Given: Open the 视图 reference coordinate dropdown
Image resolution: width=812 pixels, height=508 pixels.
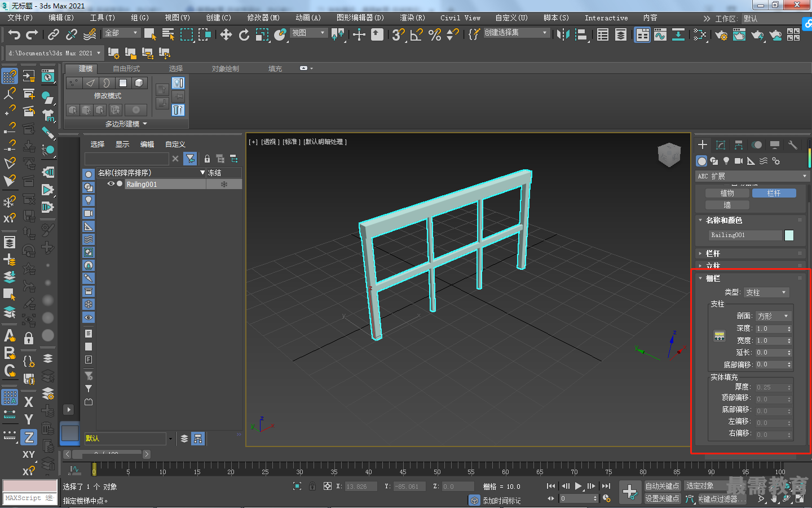Looking at the screenshot, I should (308, 33).
